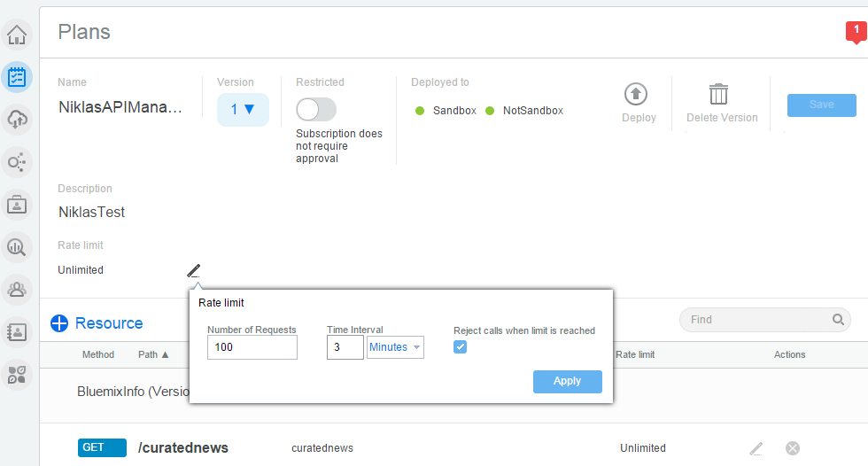Click the curatednews resource name text

pyautogui.click(x=322, y=448)
